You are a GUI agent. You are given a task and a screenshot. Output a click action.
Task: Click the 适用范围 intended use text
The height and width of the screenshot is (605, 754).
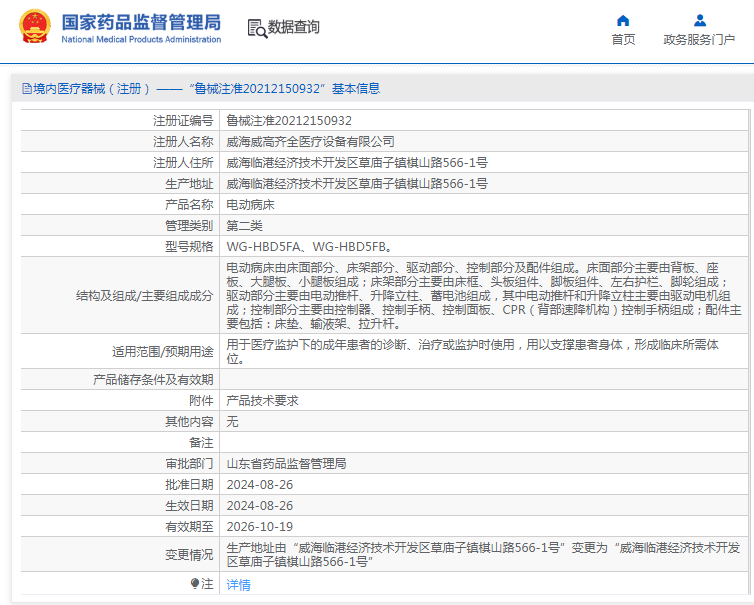(x=473, y=352)
